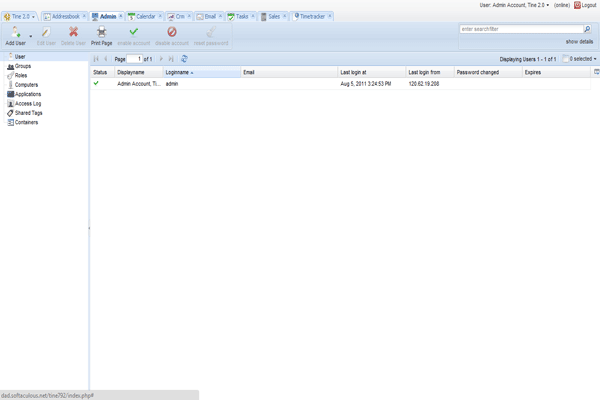The height and width of the screenshot is (400, 600).
Task: Click the Add User icon
Action: (15, 32)
